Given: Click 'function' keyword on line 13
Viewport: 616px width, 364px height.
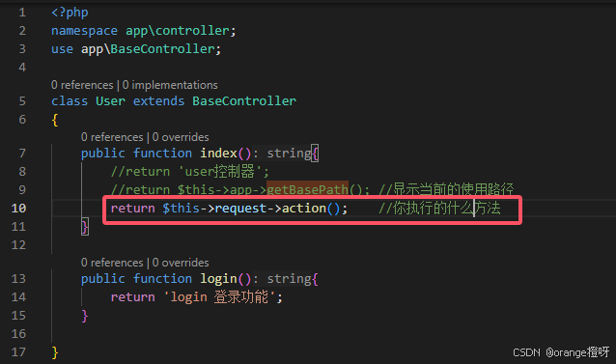Looking at the screenshot, I should click(x=162, y=279).
